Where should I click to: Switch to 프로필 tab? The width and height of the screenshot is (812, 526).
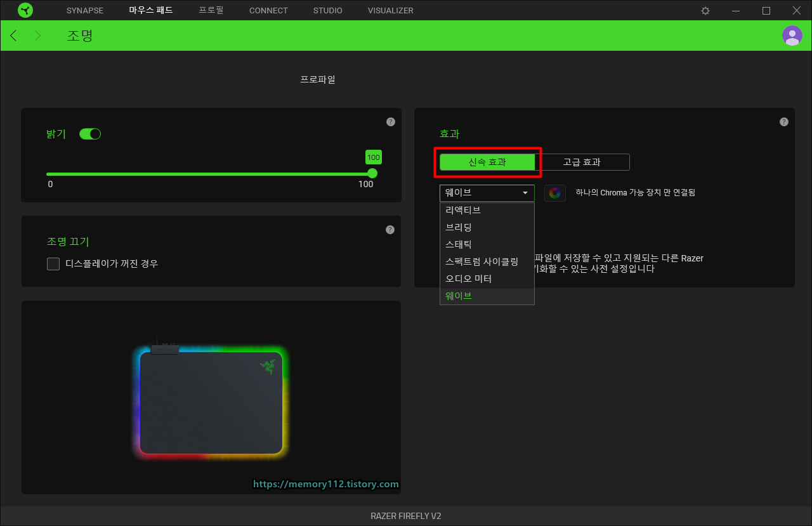click(211, 11)
